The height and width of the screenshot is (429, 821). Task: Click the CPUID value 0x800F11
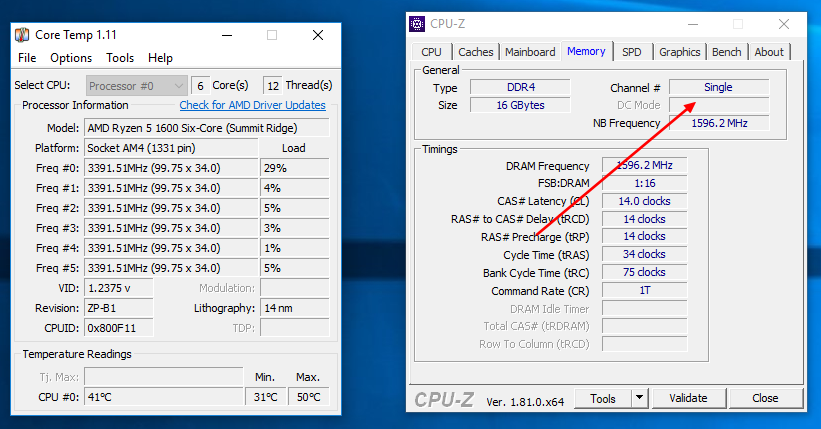(x=119, y=328)
